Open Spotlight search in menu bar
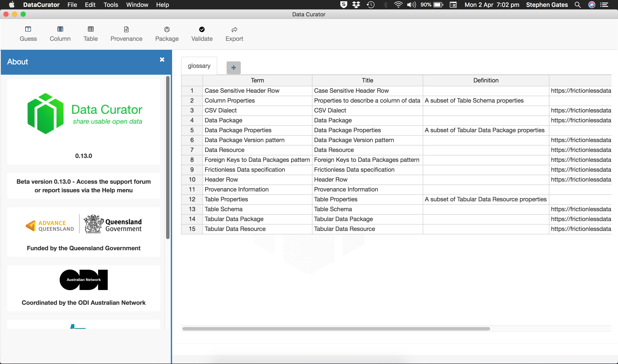The width and height of the screenshot is (618, 364). (577, 5)
